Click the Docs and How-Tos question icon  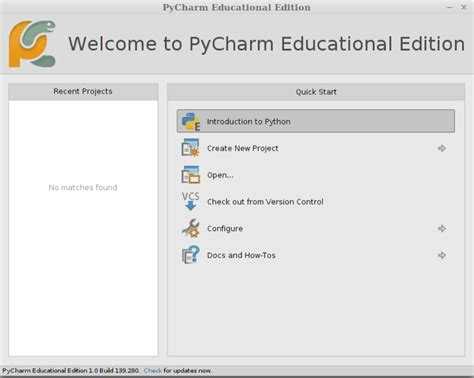coord(191,255)
